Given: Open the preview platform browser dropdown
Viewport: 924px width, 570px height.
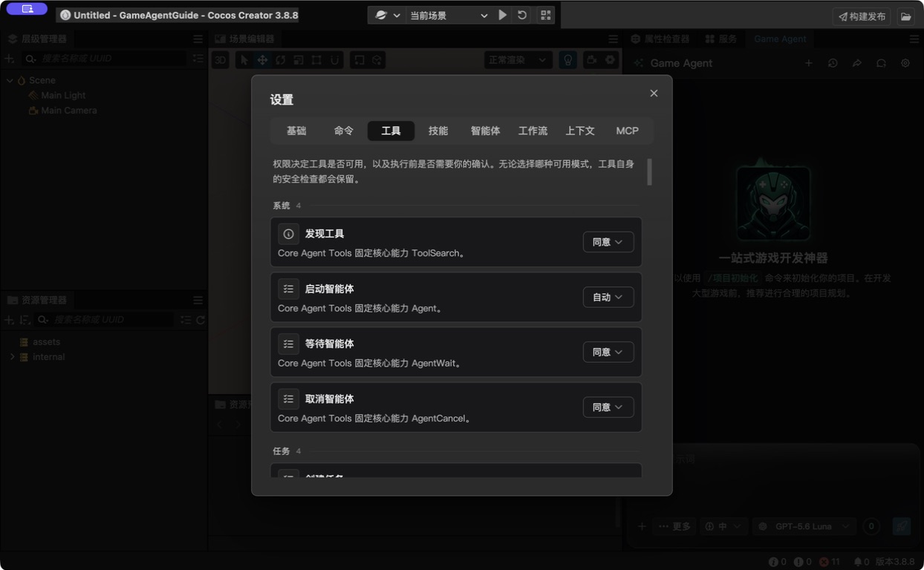Looking at the screenshot, I should coord(387,15).
